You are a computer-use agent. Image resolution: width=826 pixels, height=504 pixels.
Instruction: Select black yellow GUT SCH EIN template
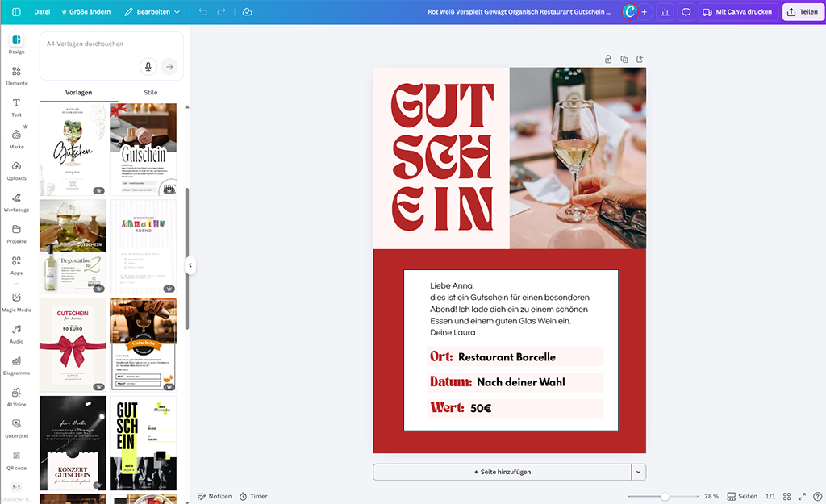[144, 443]
